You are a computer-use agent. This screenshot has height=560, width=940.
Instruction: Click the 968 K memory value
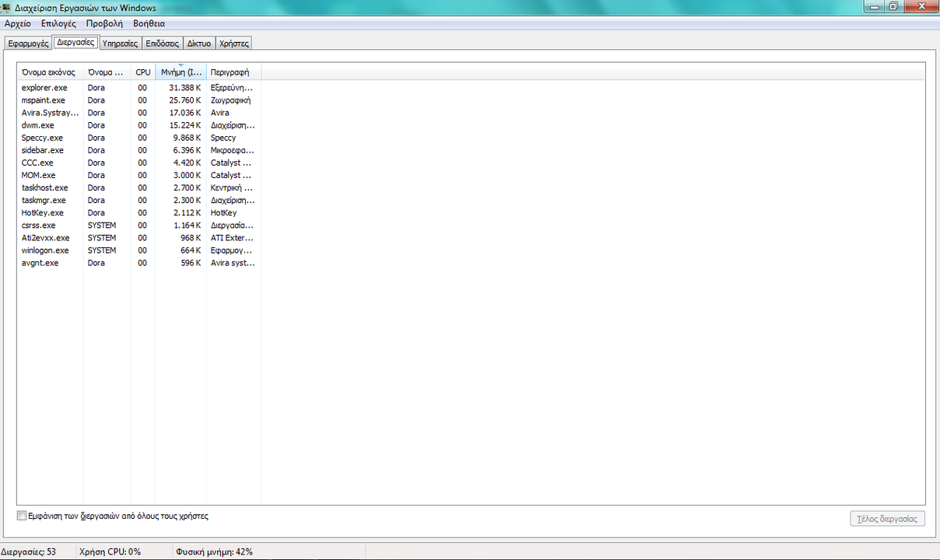pyautogui.click(x=191, y=237)
